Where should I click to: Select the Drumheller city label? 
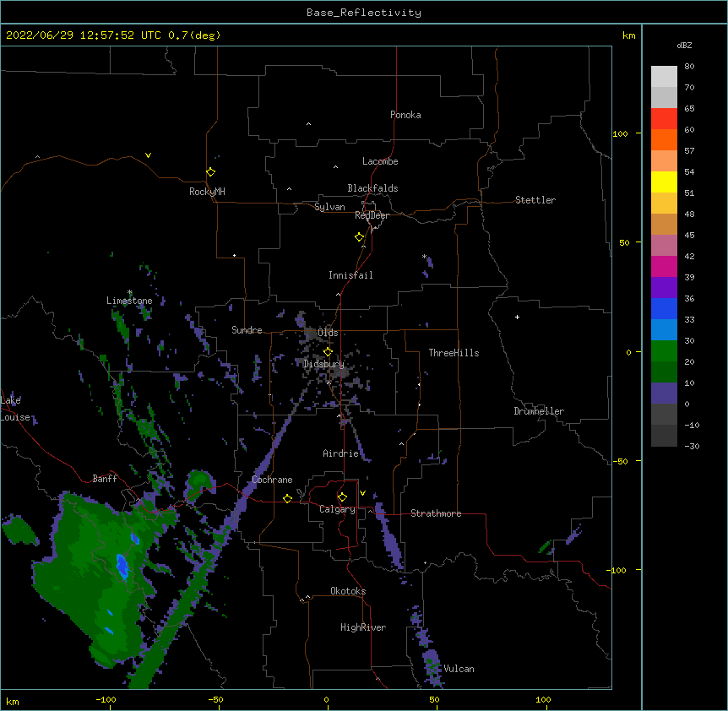pyautogui.click(x=539, y=411)
